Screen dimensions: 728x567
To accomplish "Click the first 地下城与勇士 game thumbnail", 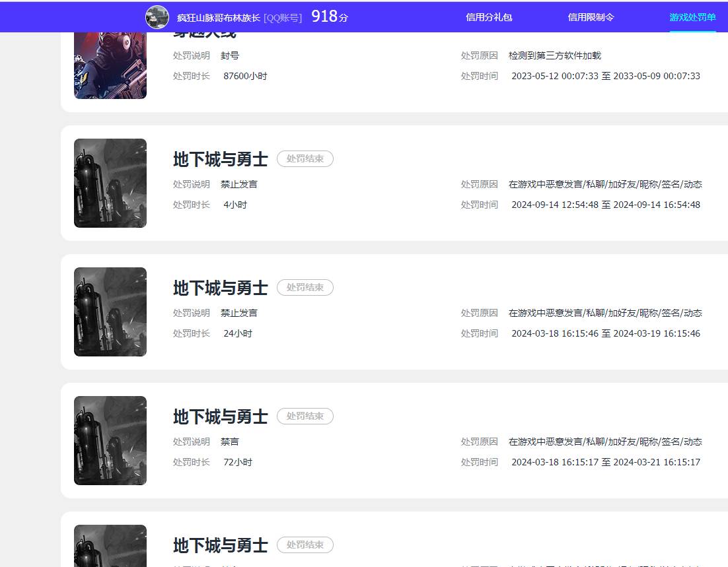I will 110,183.
